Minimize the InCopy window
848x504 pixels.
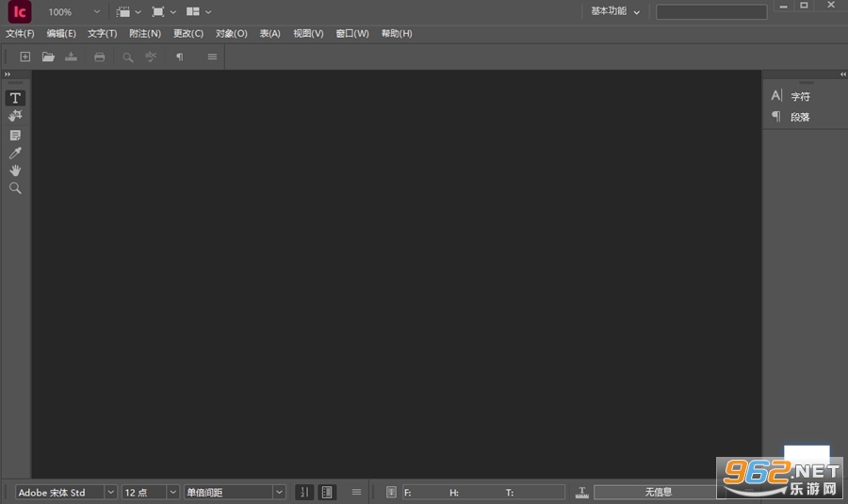click(x=783, y=6)
